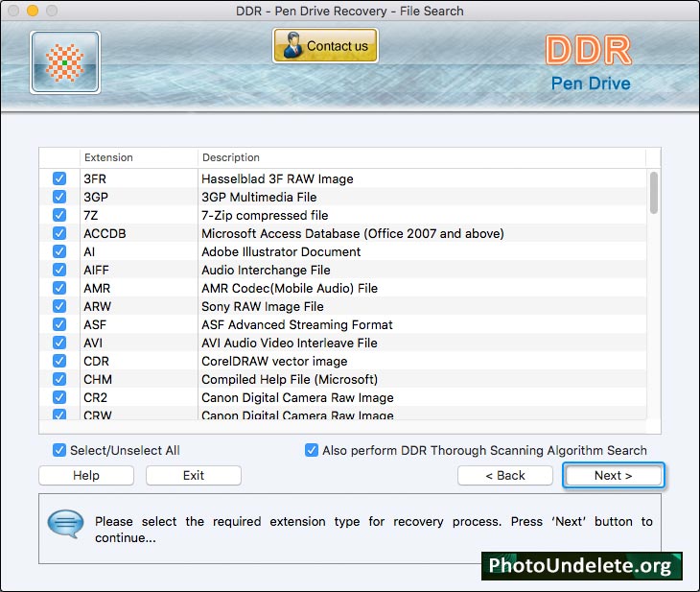Screen dimensions: 700x592
Task: Click the speech bubble info icon
Action: tap(65, 524)
